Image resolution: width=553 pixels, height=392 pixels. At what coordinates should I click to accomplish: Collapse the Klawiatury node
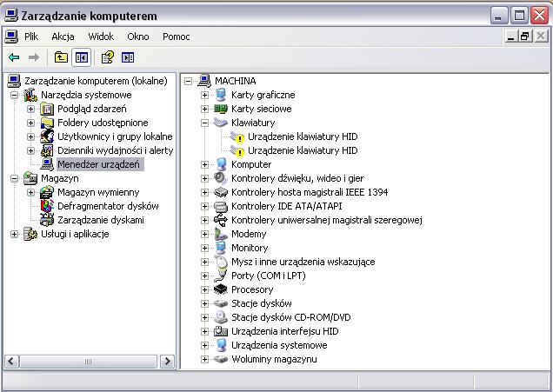click(x=204, y=123)
